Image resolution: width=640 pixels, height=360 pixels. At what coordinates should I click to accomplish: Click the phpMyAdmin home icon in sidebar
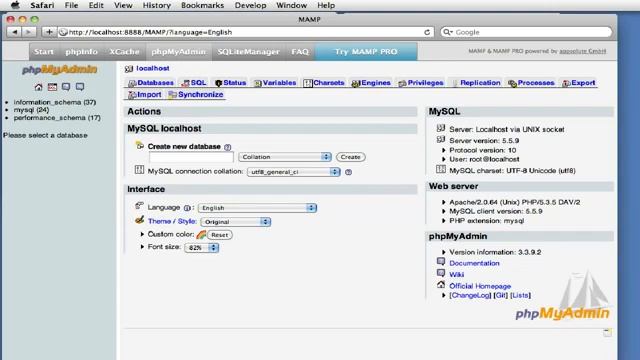38,87
